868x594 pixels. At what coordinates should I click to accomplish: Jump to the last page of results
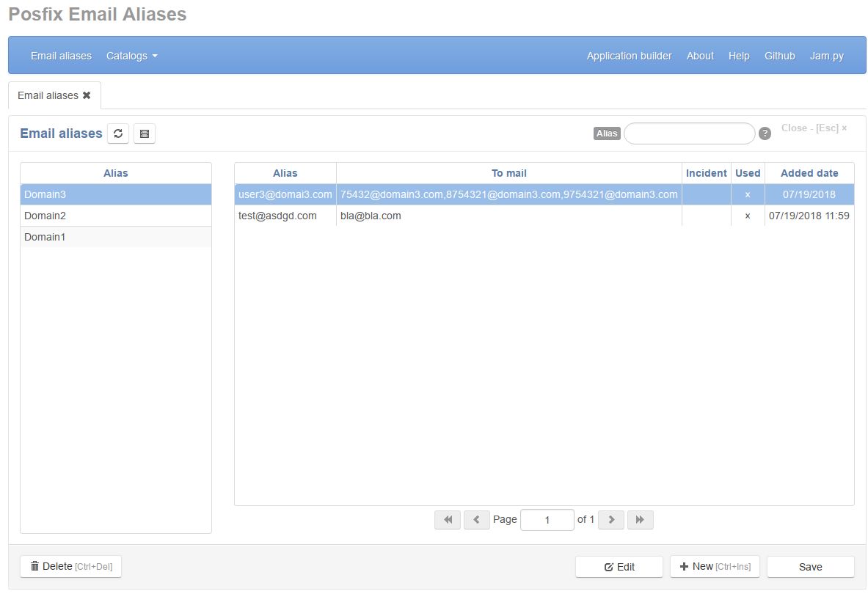click(x=640, y=519)
